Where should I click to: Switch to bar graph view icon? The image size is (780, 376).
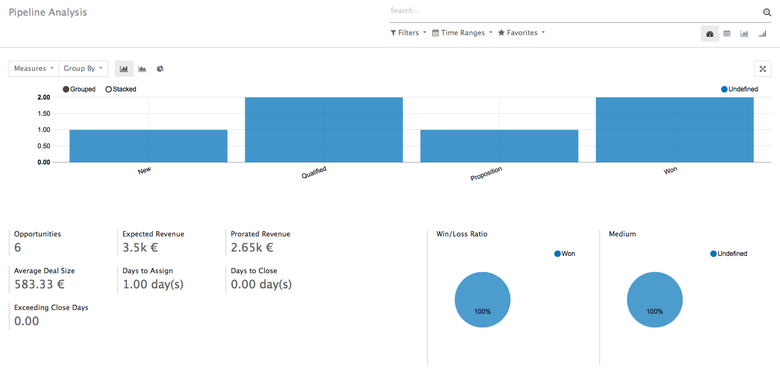744,34
